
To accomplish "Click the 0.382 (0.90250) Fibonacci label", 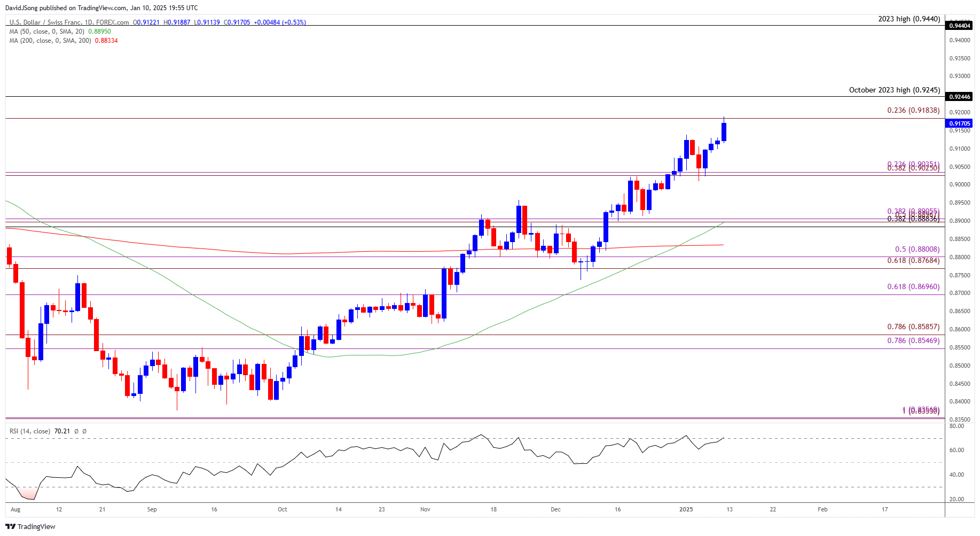I will [913, 168].
